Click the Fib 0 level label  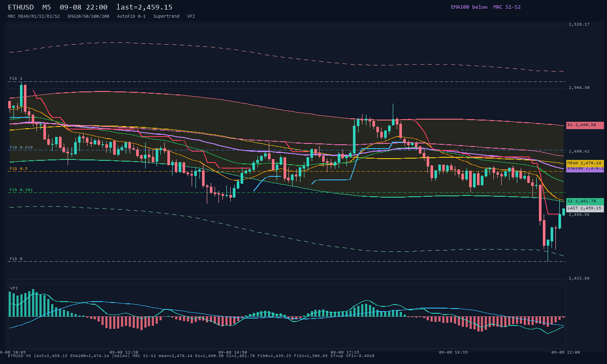[x=16, y=259]
